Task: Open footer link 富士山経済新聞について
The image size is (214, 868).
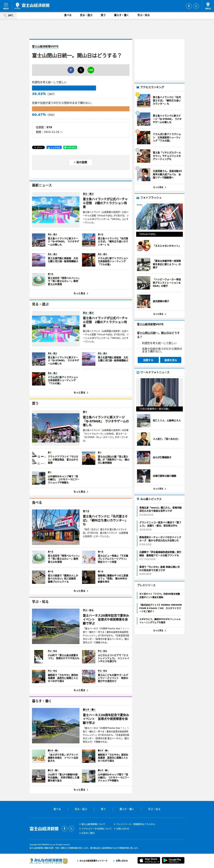Action: [93, 824]
